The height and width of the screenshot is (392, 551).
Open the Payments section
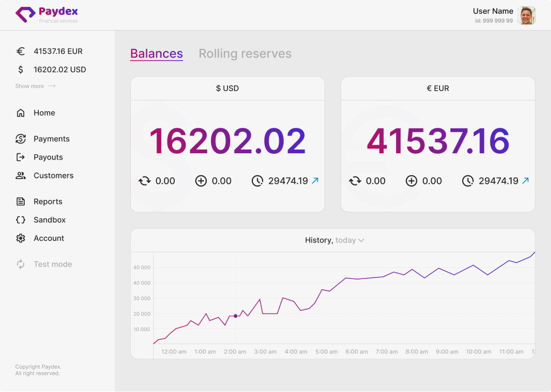coord(52,139)
